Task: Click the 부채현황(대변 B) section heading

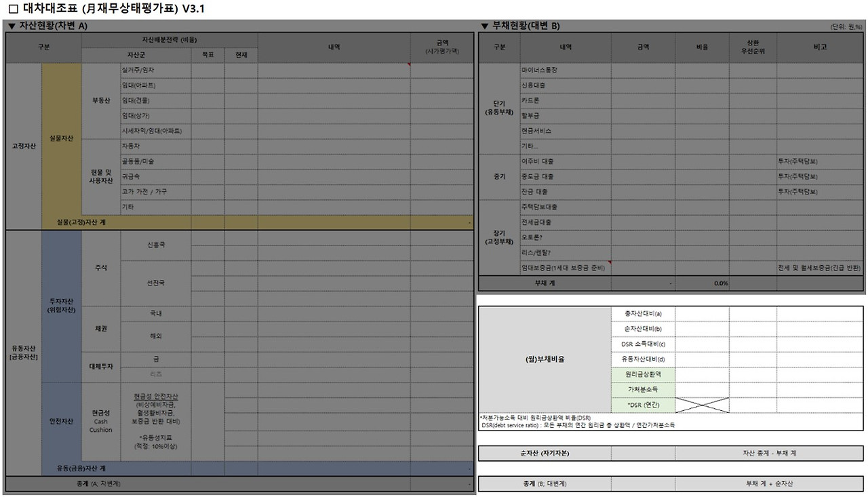Action: 520,26
